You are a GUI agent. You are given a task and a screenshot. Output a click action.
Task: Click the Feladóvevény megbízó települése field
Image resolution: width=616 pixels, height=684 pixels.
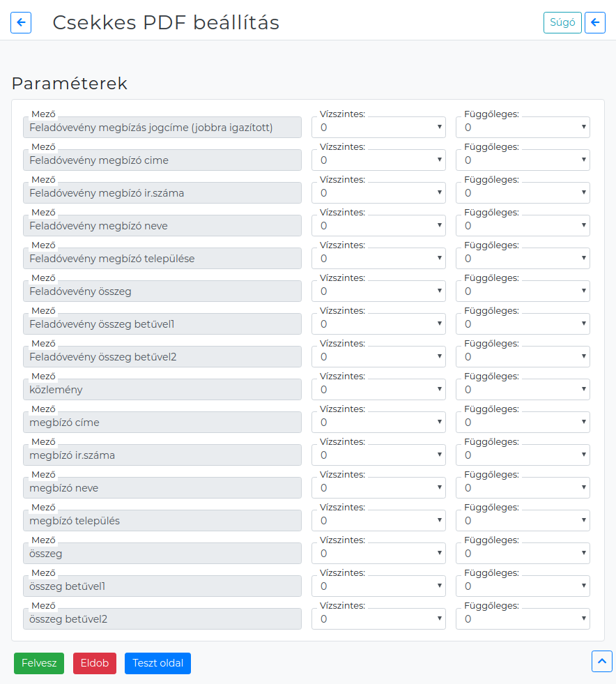tap(162, 258)
